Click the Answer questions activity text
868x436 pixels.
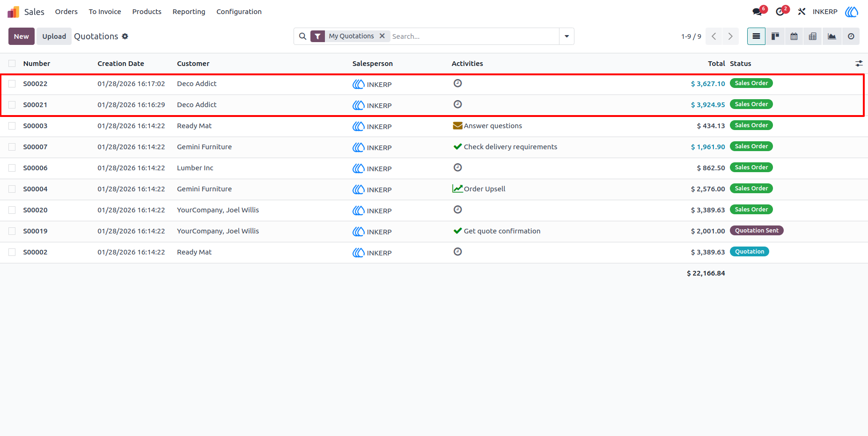click(493, 126)
